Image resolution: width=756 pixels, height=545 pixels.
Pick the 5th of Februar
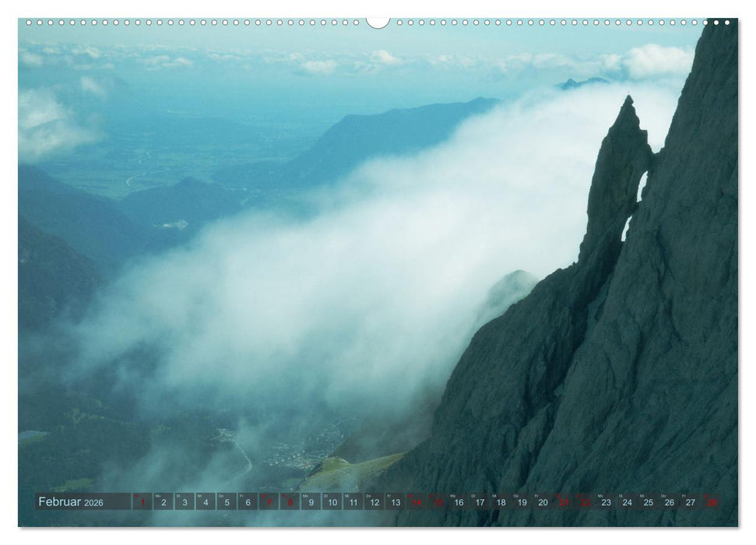(x=228, y=504)
